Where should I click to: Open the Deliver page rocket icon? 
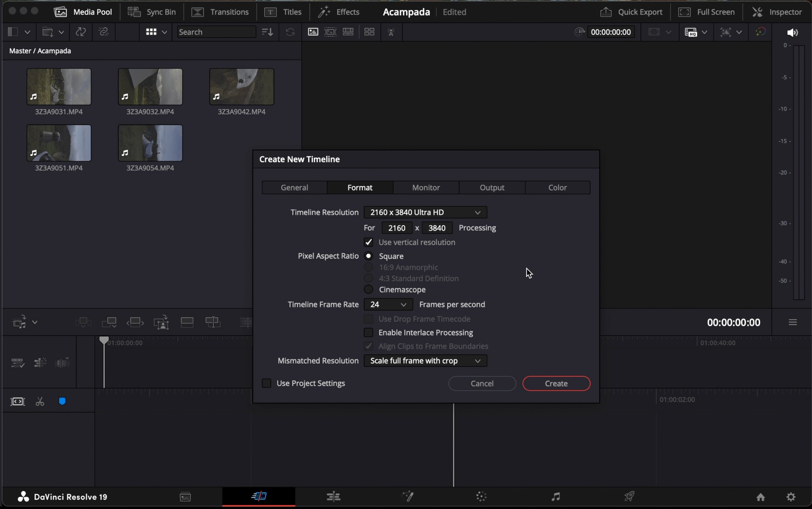(x=629, y=497)
